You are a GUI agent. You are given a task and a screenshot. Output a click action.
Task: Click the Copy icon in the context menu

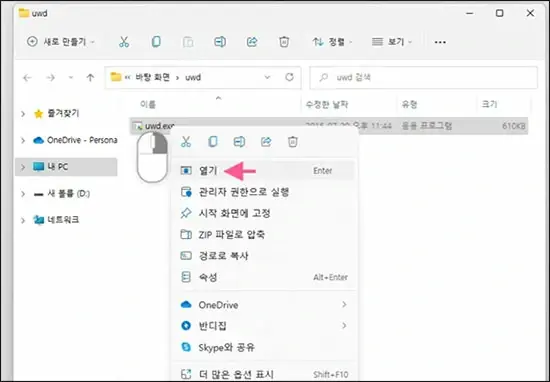213,142
